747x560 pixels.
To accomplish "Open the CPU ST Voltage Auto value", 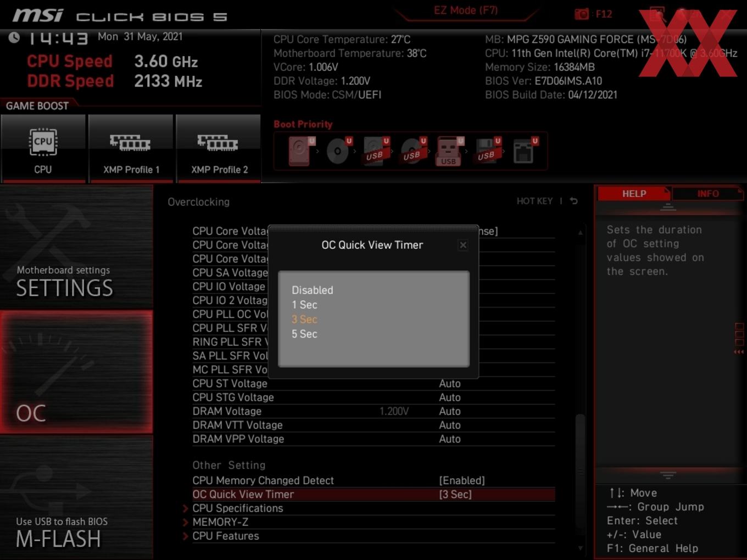I will tap(450, 384).
